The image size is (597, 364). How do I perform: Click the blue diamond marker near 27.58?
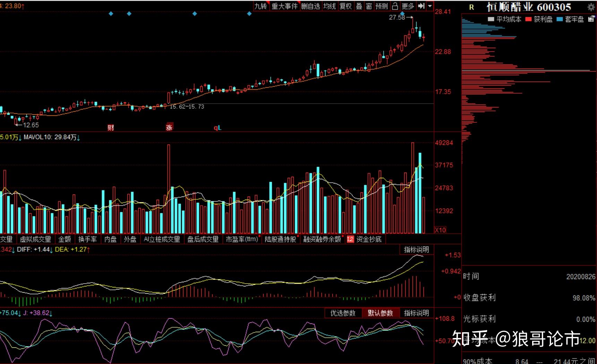(402, 14)
